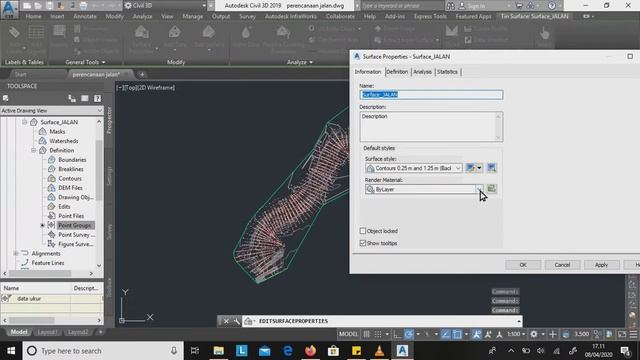
Task: Select the perencanaan jalan drawing tab
Action: tap(96, 74)
